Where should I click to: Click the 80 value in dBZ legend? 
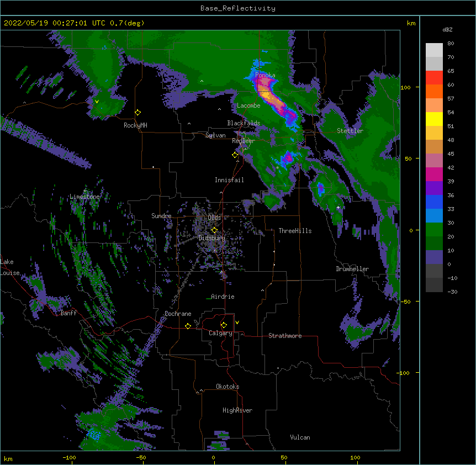[x=451, y=44]
